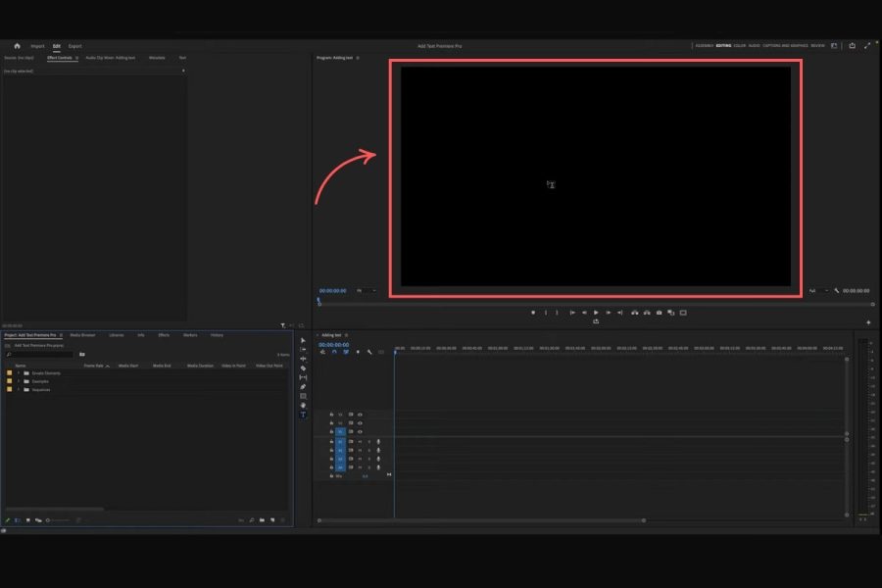
Task: Click Step Forward one frame button
Action: (608, 313)
